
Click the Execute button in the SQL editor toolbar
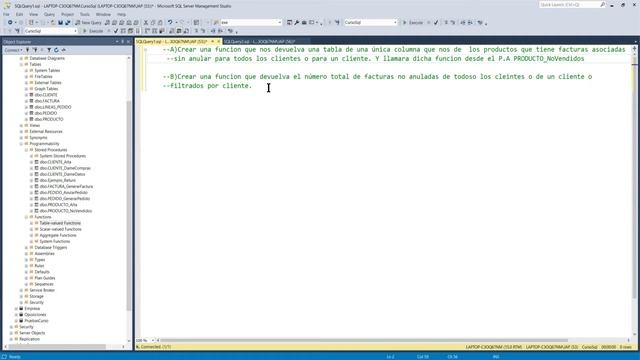click(x=93, y=31)
